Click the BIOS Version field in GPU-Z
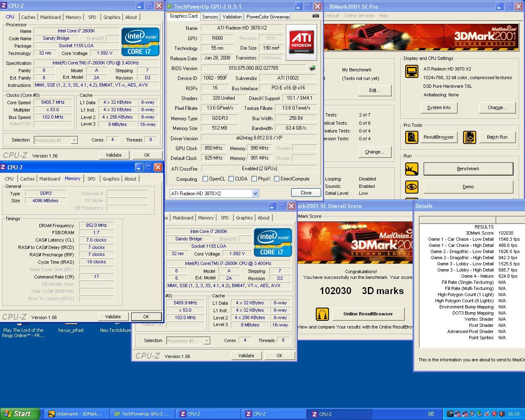This screenshot has height=420, width=525. (x=253, y=68)
